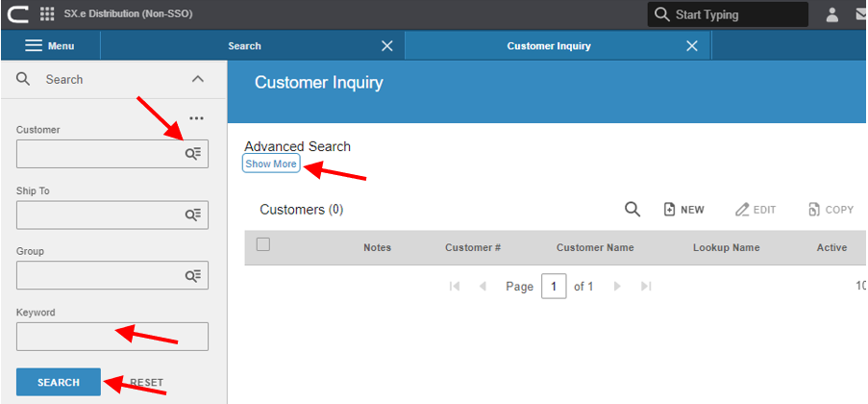
Task: Click the Start Typing search box
Action: tap(728, 14)
